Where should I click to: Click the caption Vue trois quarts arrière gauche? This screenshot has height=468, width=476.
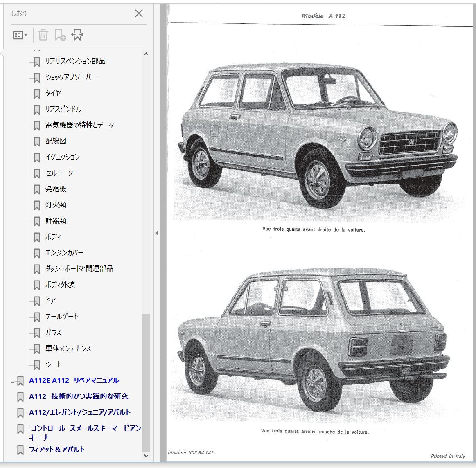[x=315, y=431]
